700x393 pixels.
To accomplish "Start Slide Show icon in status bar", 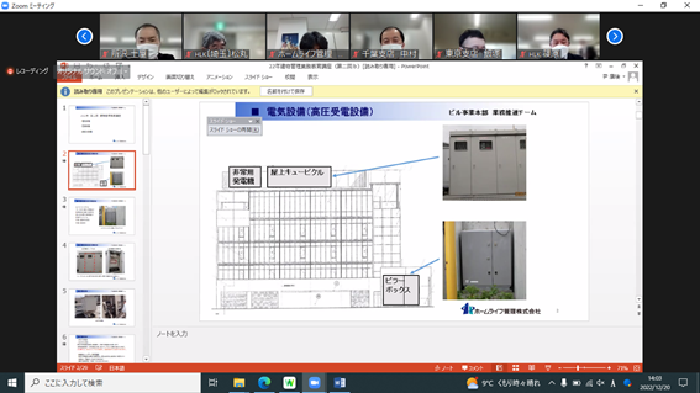I will (548, 368).
